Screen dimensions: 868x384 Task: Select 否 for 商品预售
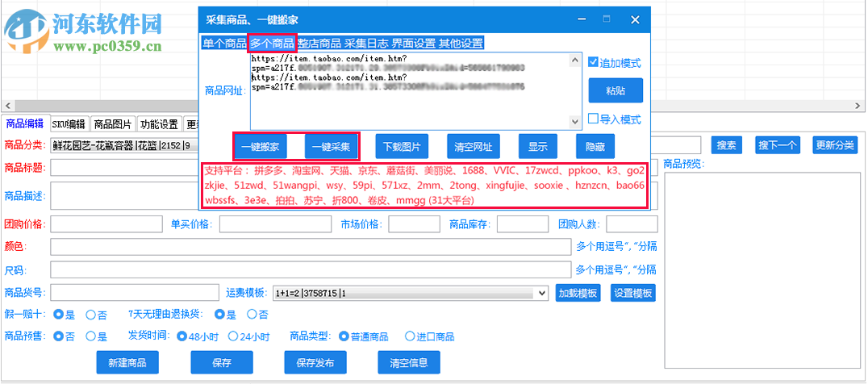(64, 336)
